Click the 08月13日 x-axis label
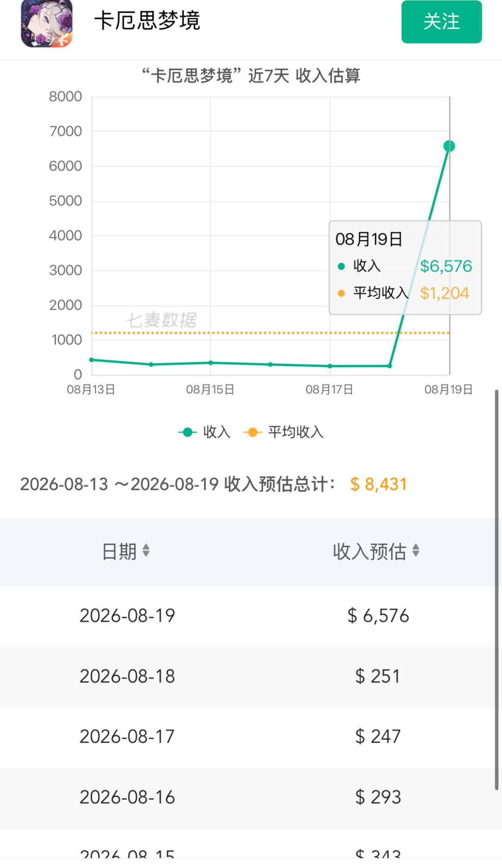502x868 pixels. point(91,389)
